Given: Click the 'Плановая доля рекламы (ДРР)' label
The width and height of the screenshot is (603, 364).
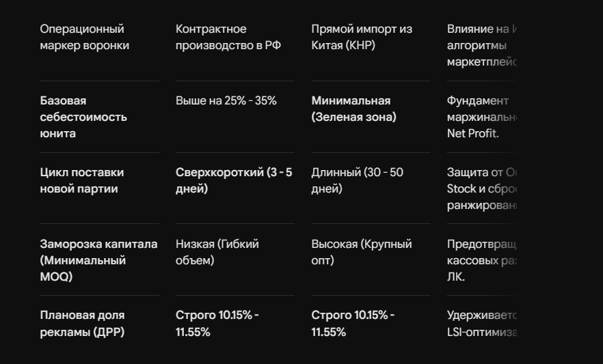Looking at the screenshot, I should coord(82,323).
